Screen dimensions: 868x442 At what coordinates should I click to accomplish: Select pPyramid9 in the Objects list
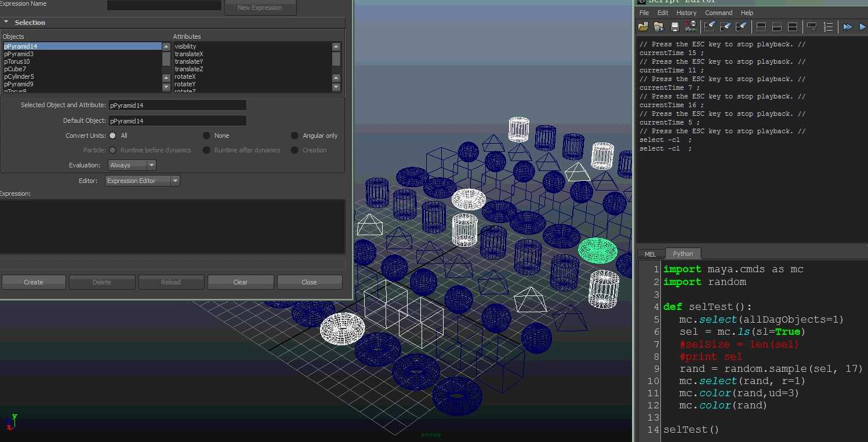coord(82,84)
